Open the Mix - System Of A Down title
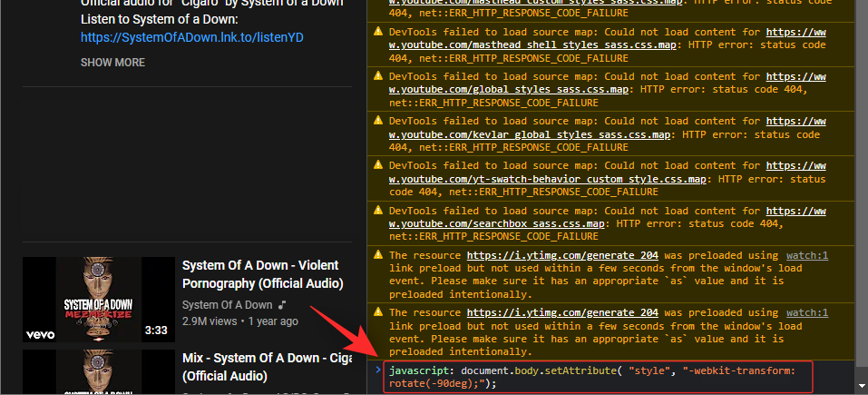Image resolution: width=868 pixels, height=395 pixels. [267, 367]
